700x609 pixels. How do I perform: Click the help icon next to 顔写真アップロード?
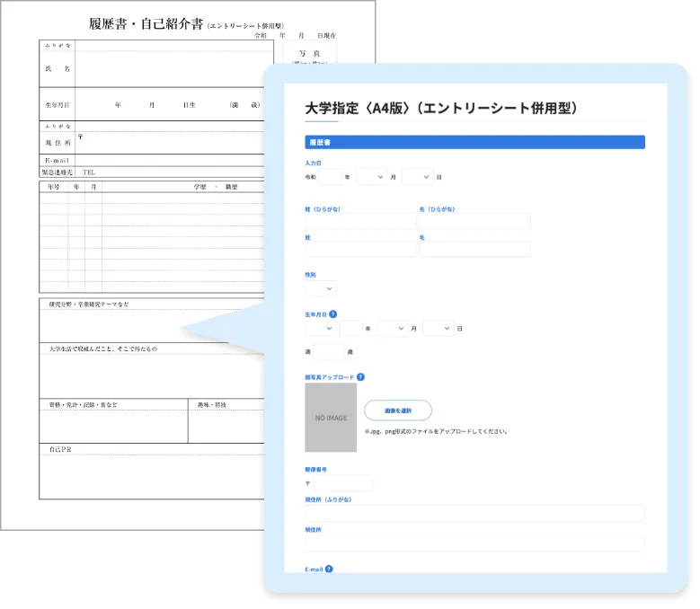[x=360, y=377]
